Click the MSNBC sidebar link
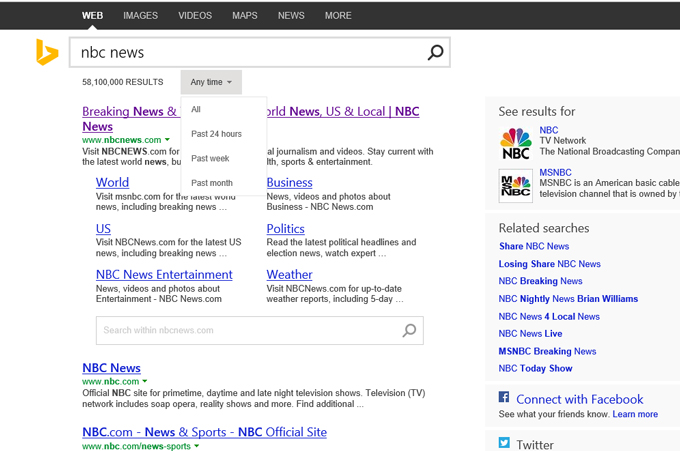This screenshot has height=451, width=680. tap(555, 172)
